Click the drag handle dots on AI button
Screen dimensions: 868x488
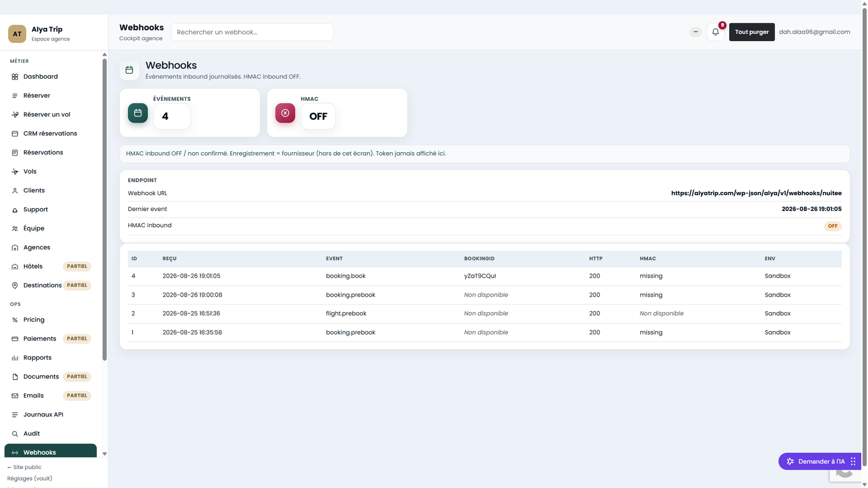(x=853, y=461)
